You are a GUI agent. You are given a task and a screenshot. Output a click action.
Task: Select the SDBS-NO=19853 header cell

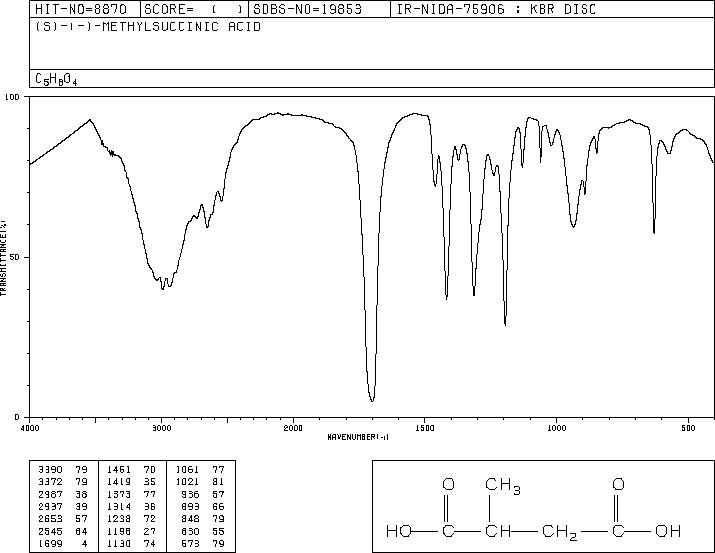pos(307,9)
